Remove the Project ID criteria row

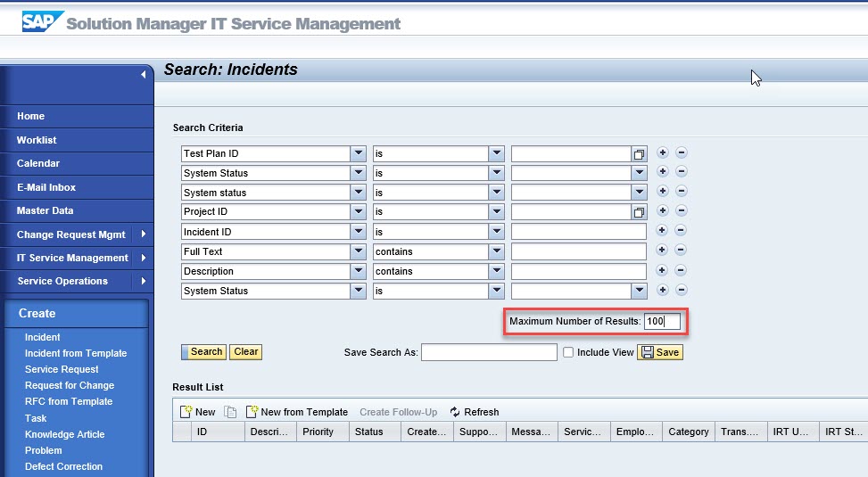click(x=682, y=210)
